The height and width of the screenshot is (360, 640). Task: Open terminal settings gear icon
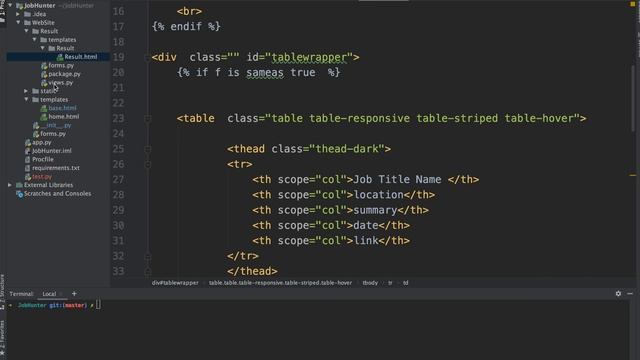[618, 293]
